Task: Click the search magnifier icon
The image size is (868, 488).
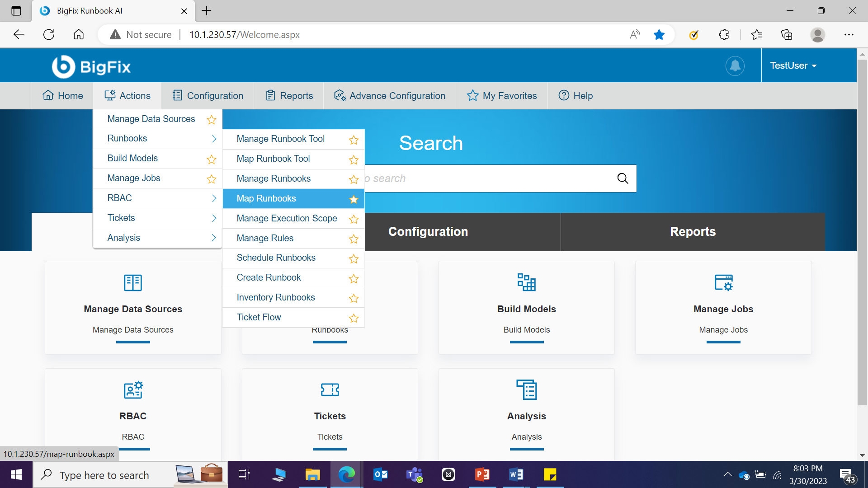Action: pyautogui.click(x=623, y=178)
